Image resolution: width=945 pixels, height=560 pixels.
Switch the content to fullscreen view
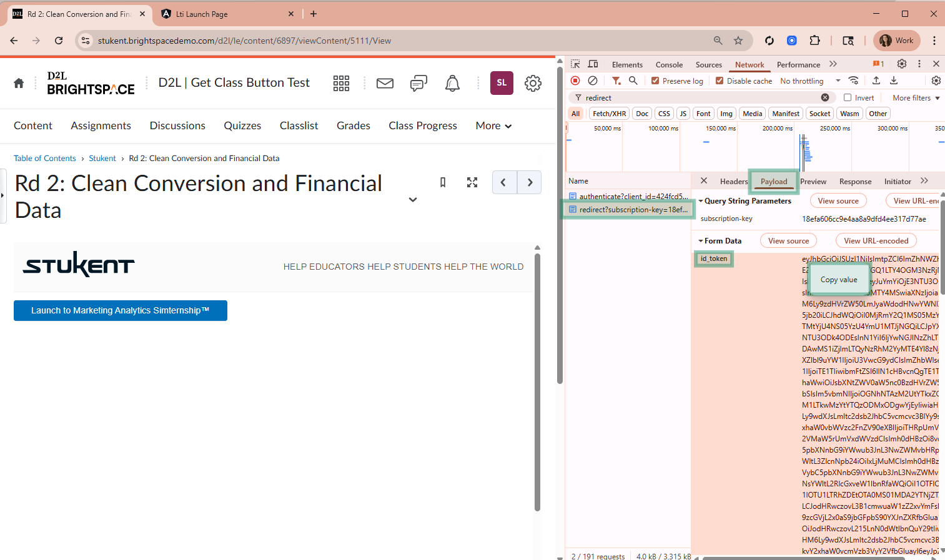point(472,182)
